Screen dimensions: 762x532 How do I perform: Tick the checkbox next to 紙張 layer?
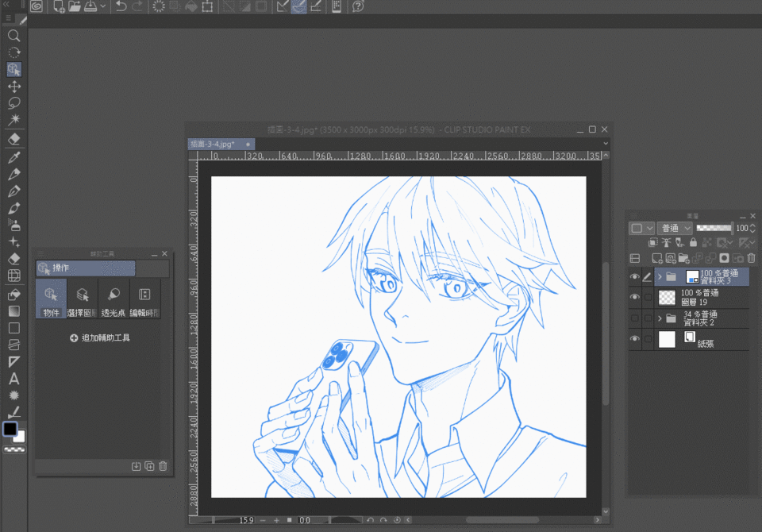(x=648, y=339)
